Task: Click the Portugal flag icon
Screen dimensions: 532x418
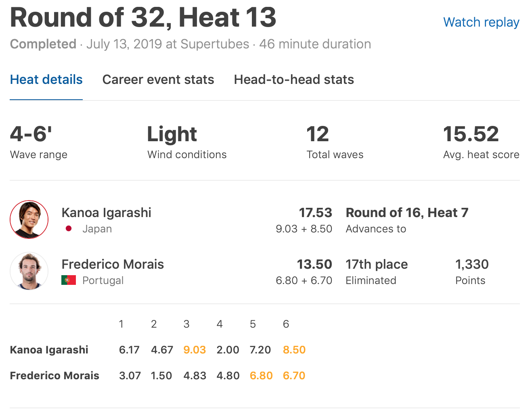Action: 69,280
